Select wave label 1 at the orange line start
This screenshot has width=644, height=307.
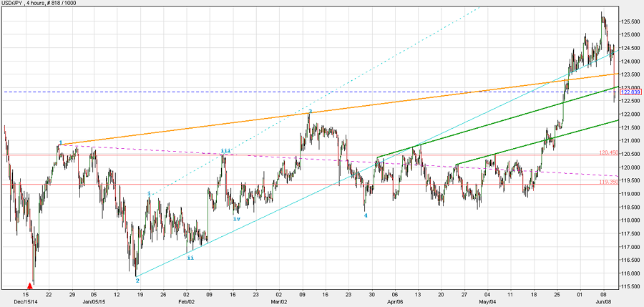[x=60, y=142]
